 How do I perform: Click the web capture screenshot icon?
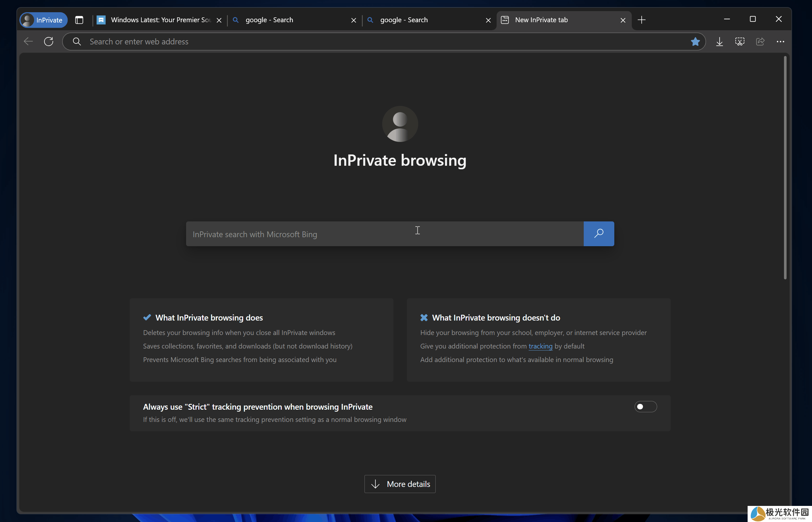pos(740,42)
